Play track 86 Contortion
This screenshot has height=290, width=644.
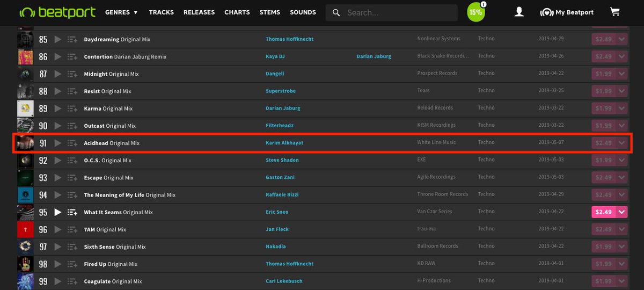58,56
